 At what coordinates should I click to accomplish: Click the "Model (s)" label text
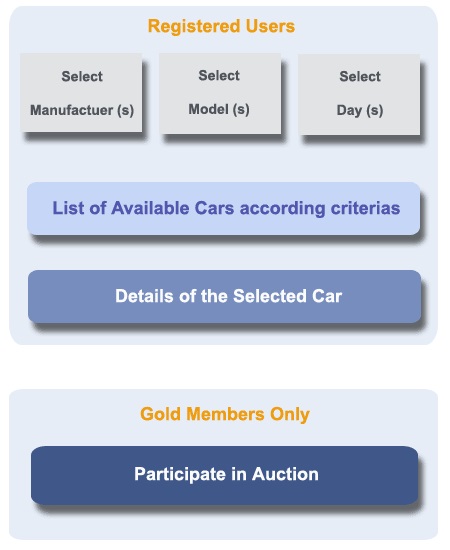click(219, 109)
